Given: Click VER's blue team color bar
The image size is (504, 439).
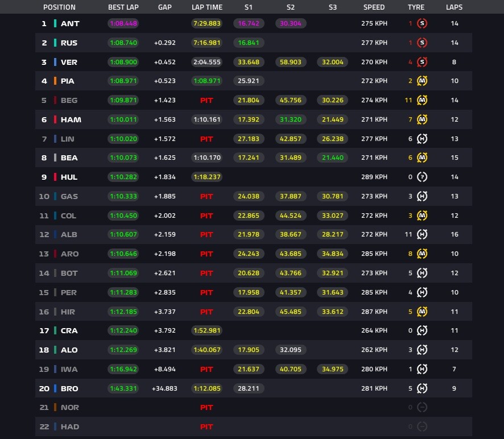Looking at the screenshot, I should pos(55,62).
